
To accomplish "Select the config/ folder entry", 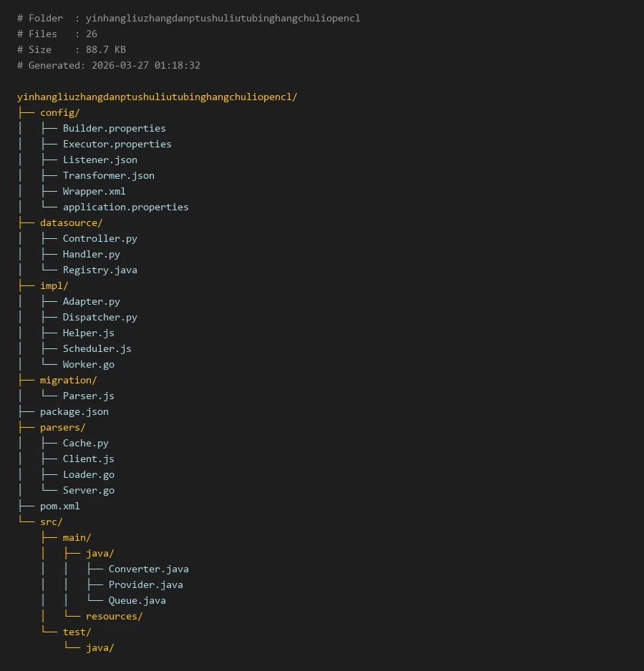I will click(60, 113).
